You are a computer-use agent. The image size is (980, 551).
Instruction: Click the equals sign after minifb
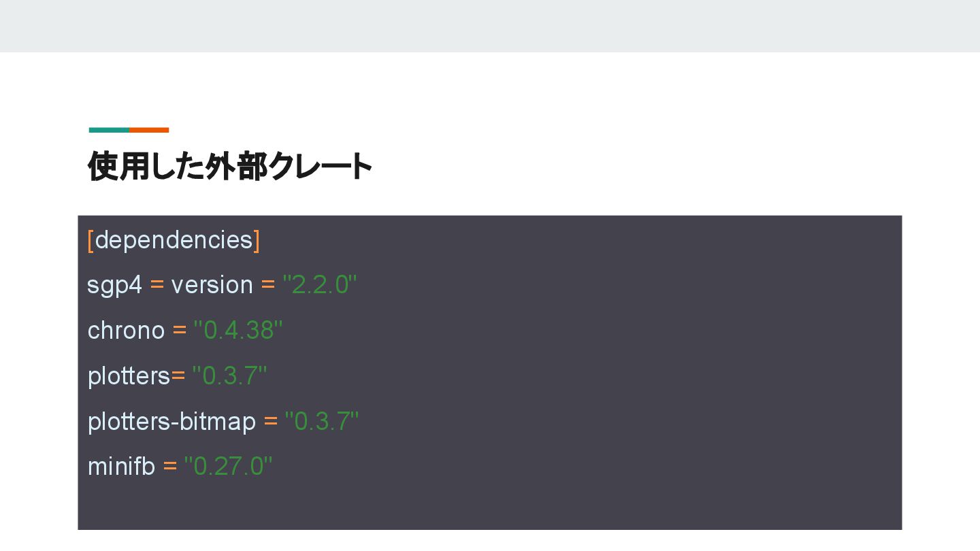169,467
